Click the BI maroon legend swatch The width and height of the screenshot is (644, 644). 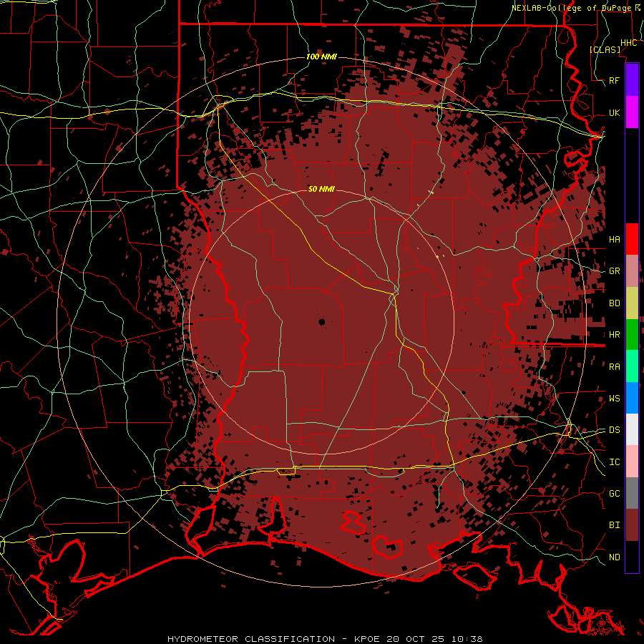click(x=632, y=525)
